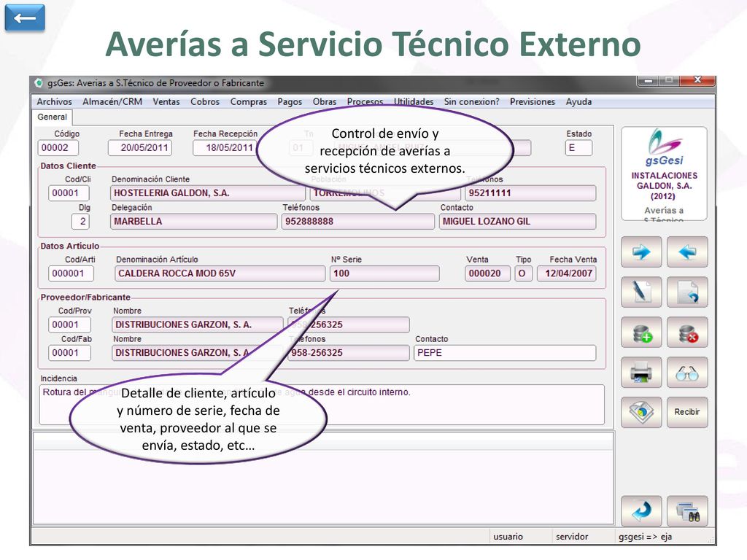Click the client phone field 95211111
This screenshot has height=560, width=747.
[530, 192]
